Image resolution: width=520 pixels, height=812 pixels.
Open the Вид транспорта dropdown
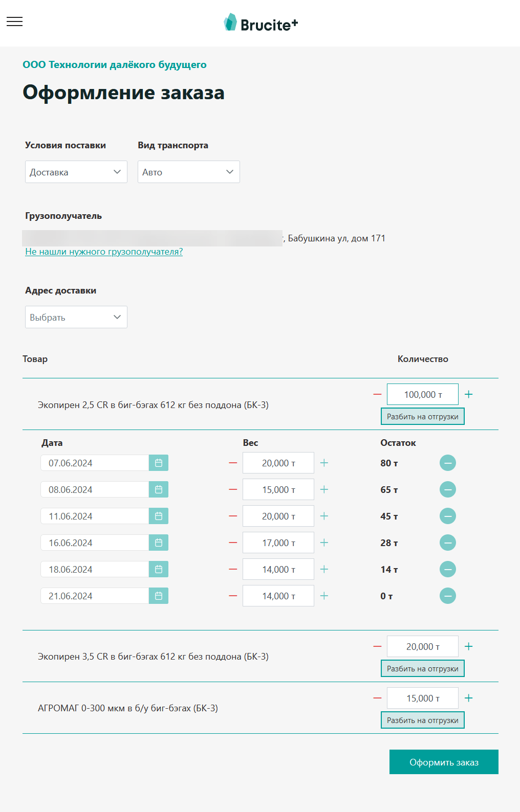pos(188,172)
